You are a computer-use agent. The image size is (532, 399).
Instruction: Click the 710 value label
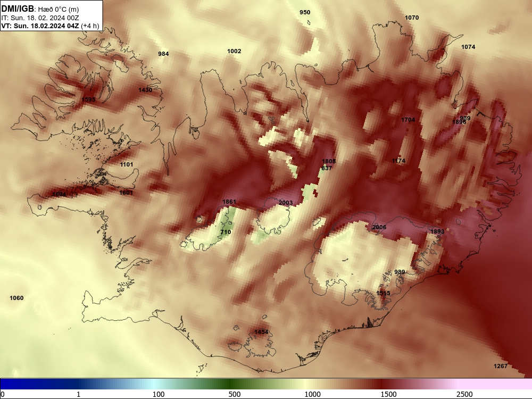click(x=226, y=232)
